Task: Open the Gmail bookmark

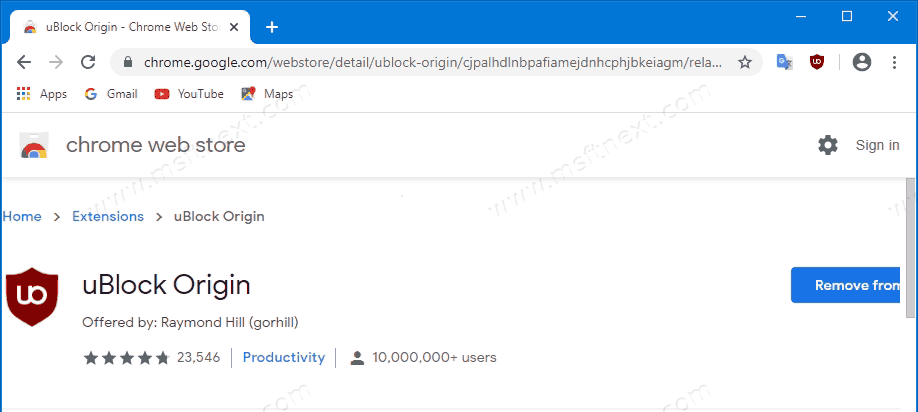Action: tap(111, 94)
